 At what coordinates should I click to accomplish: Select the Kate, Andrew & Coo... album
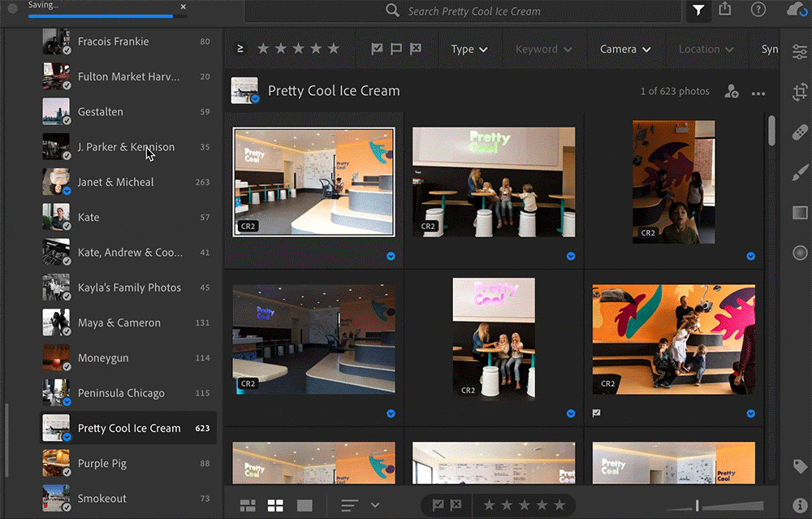128,253
